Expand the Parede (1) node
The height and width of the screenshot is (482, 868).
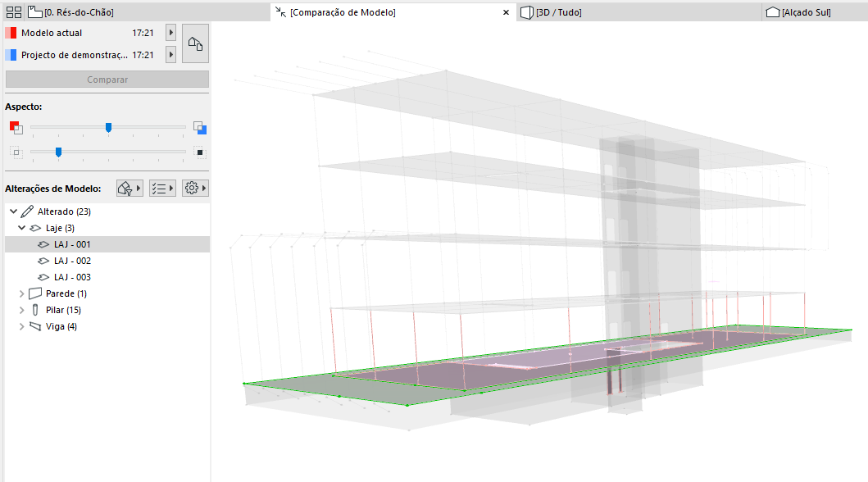(x=21, y=293)
